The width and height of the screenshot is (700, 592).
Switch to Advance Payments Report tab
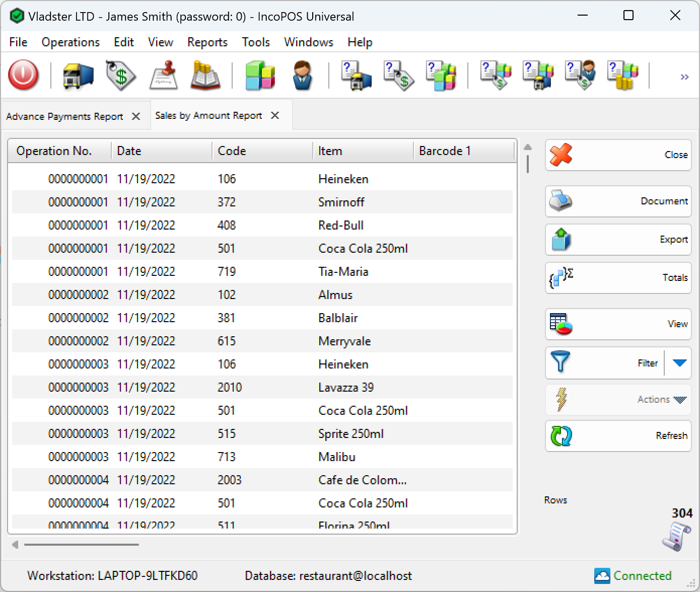(x=64, y=116)
